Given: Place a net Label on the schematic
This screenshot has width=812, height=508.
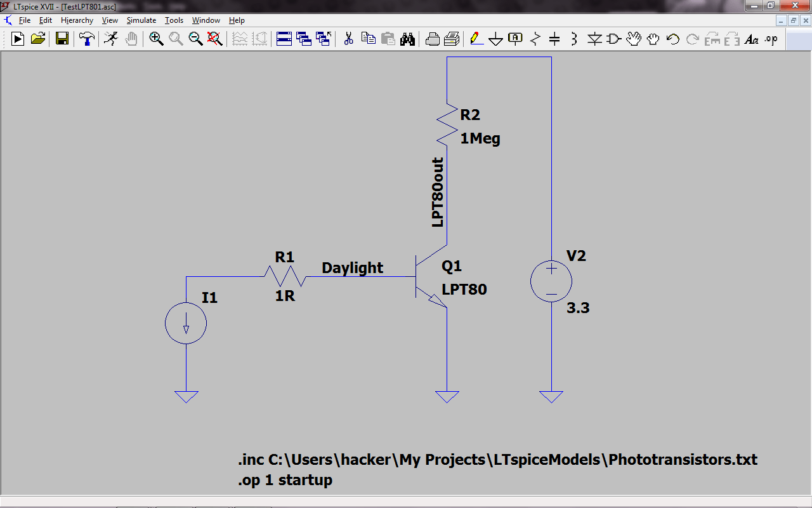Looking at the screenshot, I should tap(514, 39).
